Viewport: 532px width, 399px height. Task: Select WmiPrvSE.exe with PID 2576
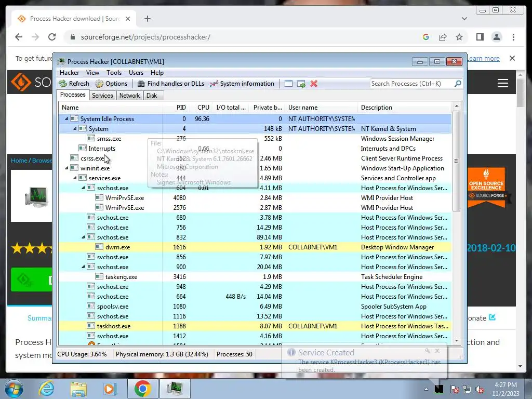pos(255,207)
